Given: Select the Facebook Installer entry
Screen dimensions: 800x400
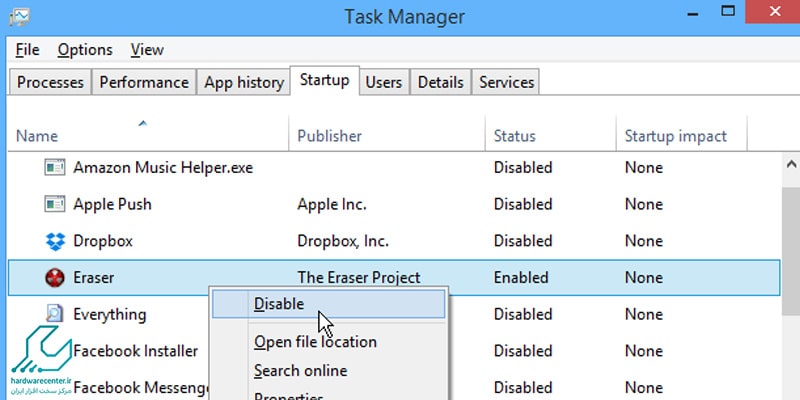Looking at the screenshot, I should 136,351.
